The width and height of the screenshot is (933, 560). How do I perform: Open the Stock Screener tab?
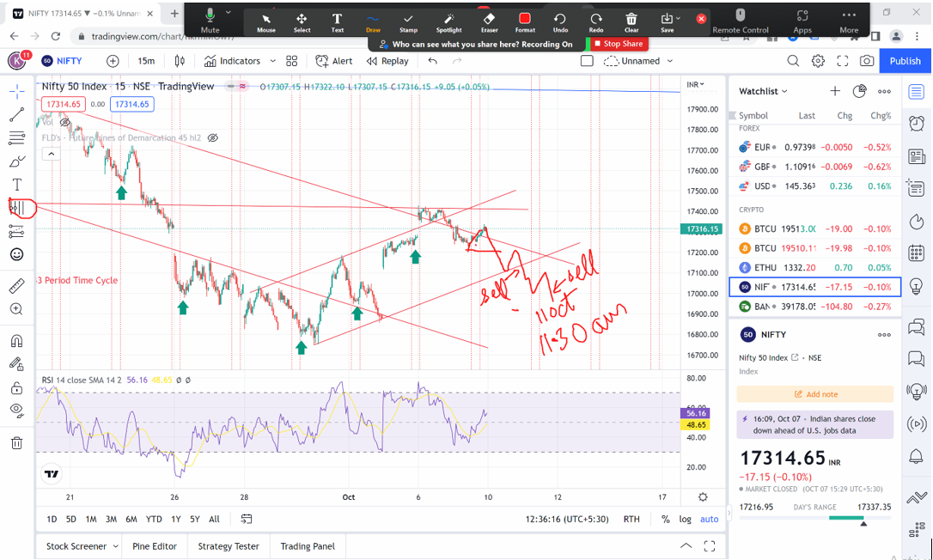tap(76, 546)
